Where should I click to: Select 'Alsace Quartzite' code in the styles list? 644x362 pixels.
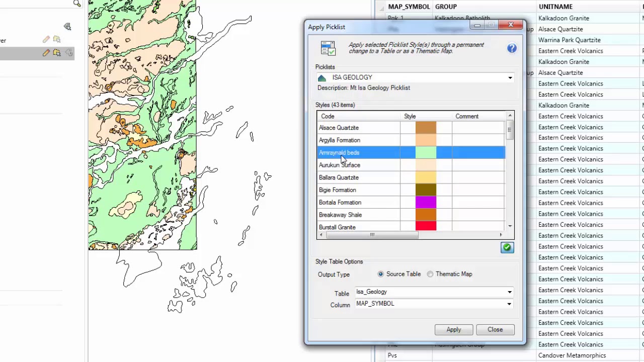click(x=339, y=128)
